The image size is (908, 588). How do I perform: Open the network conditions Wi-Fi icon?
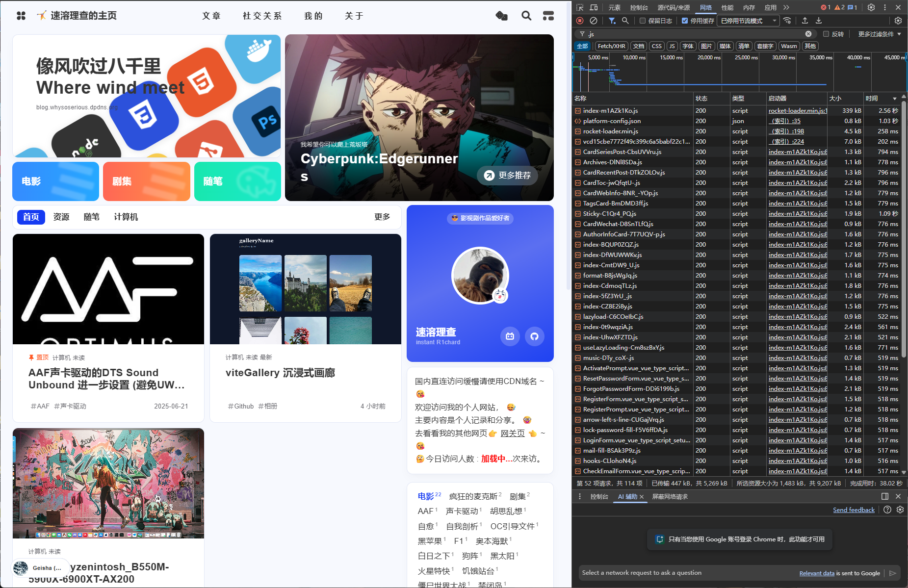787,21
